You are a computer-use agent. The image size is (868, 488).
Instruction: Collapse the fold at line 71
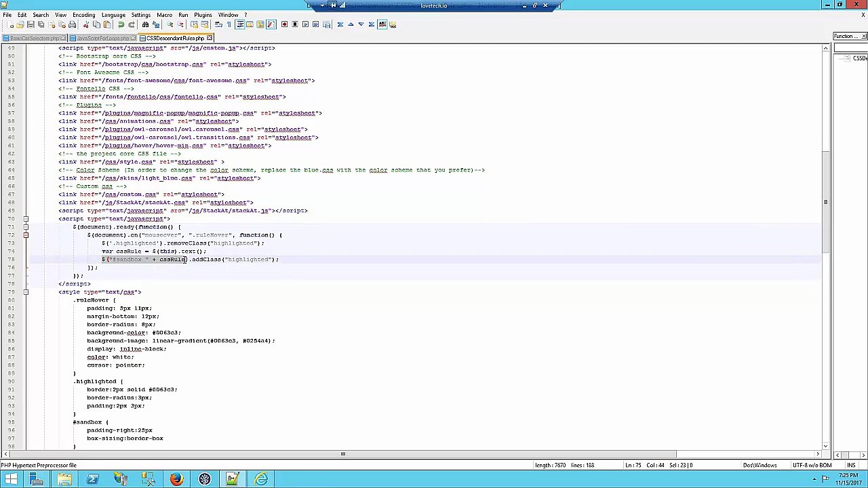26,227
